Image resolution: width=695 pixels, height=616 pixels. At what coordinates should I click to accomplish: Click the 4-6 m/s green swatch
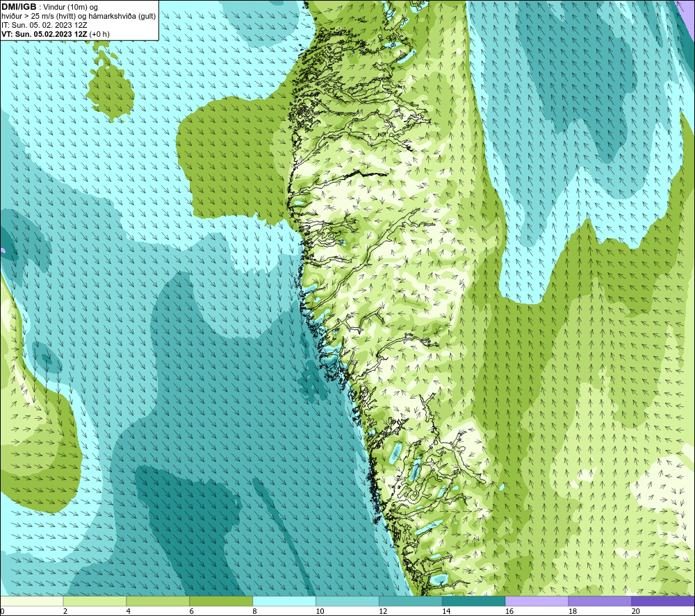pyautogui.click(x=158, y=601)
